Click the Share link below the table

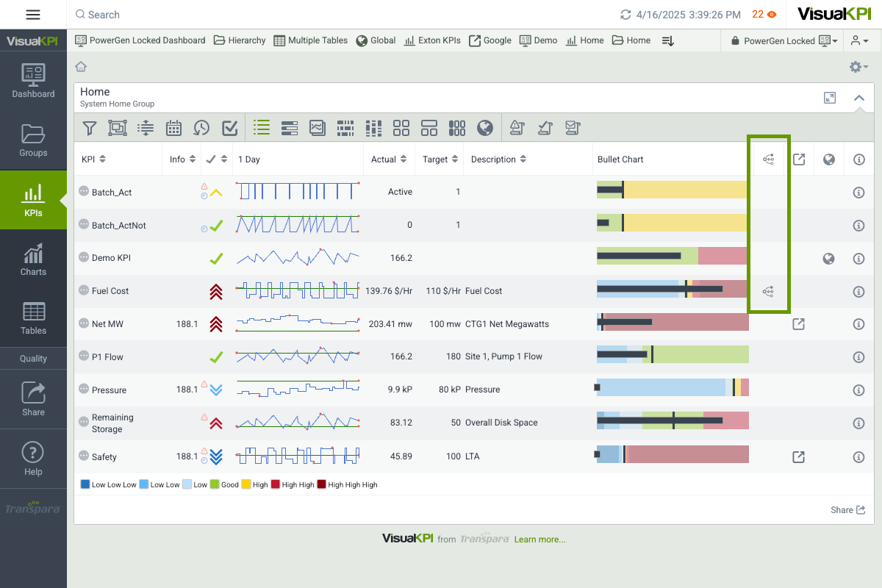pos(847,510)
